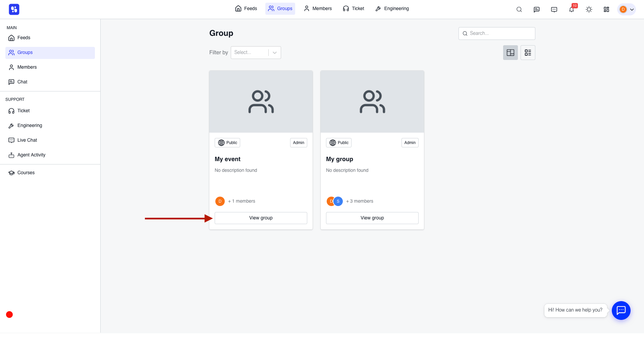This screenshot has height=341, width=644.
Task: Open Chat in the sidebar
Action: coord(50,82)
